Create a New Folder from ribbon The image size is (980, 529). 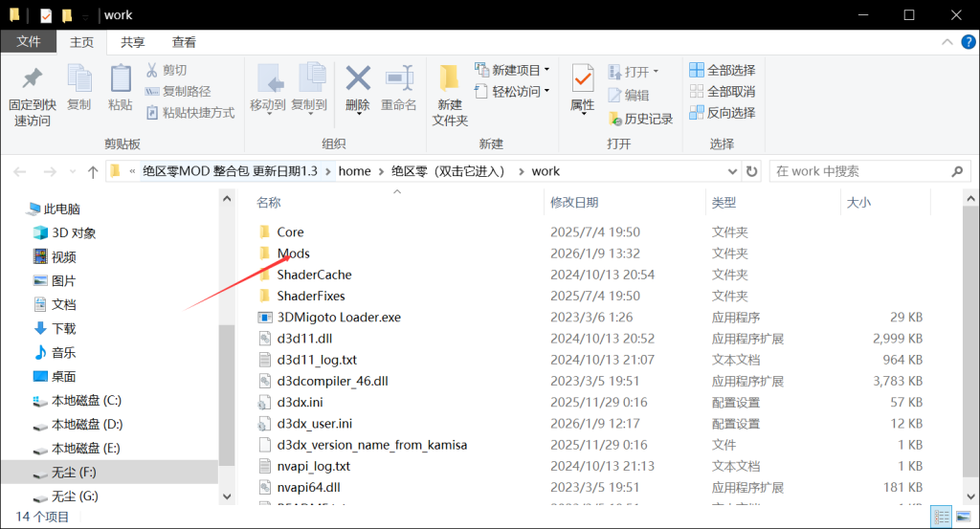pyautogui.click(x=450, y=95)
